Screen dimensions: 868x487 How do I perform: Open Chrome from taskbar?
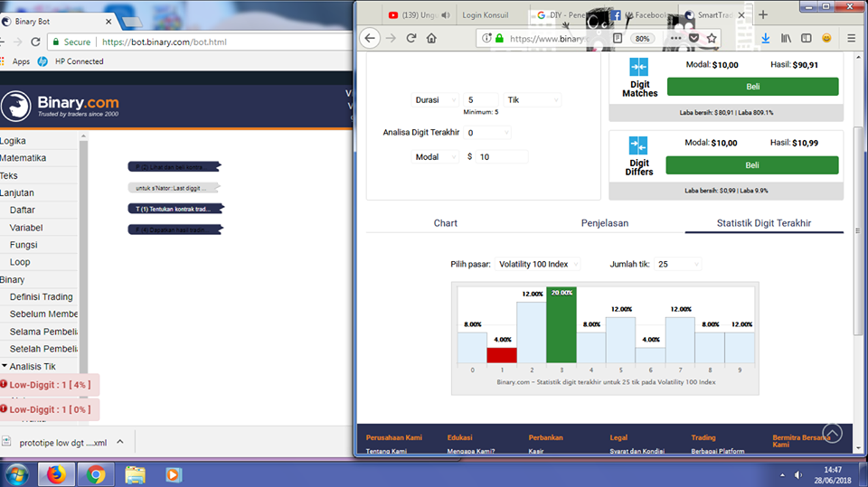(x=96, y=474)
